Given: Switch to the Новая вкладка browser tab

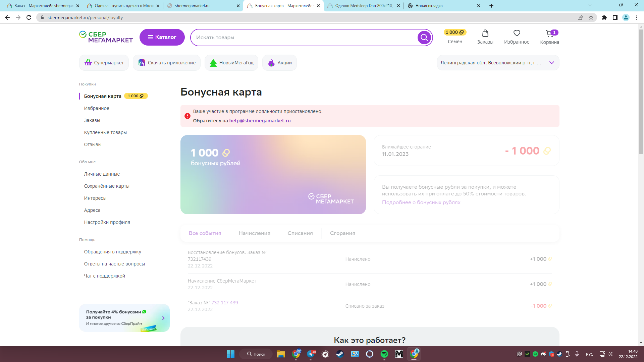Looking at the screenshot, I should tap(443, 6).
